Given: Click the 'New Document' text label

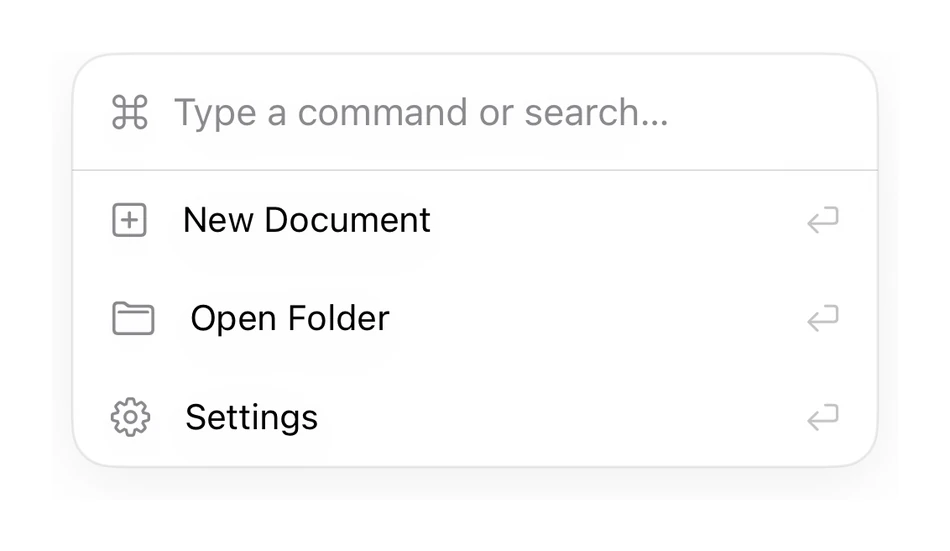Looking at the screenshot, I should pyautogui.click(x=307, y=219).
